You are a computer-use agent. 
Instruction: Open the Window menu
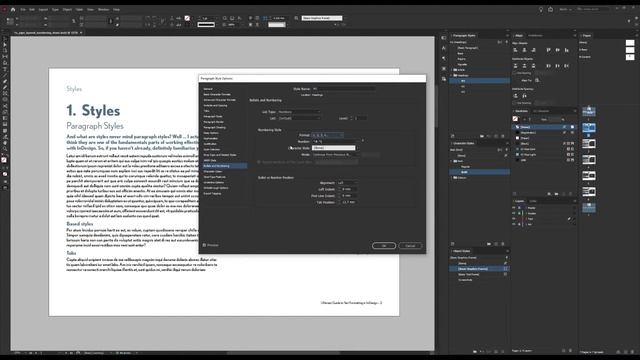click(x=103, y=9)
